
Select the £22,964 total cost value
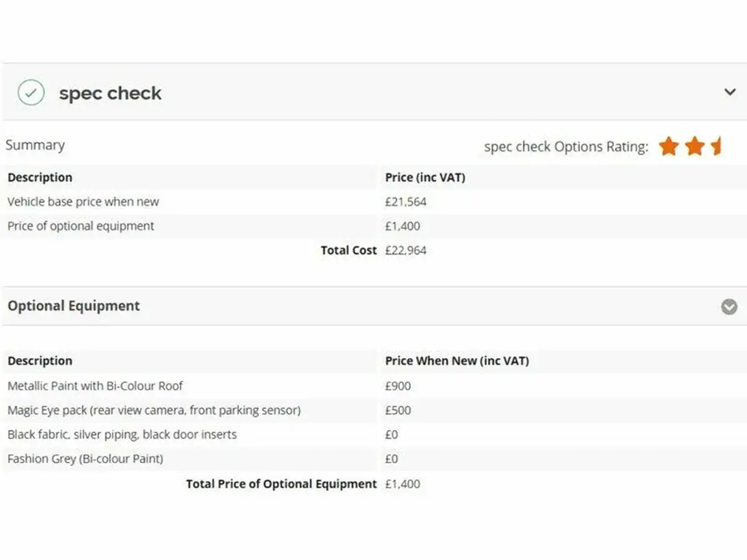406,250
